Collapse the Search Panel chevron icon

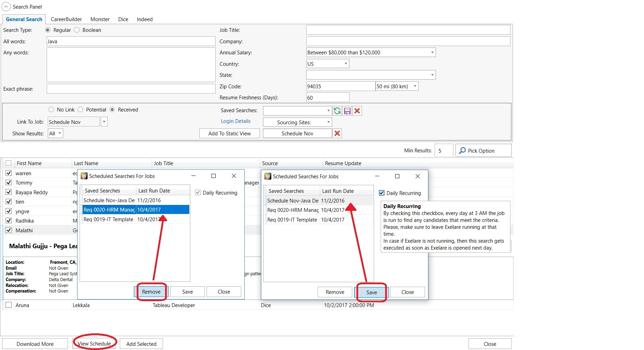[x=6, y=7]
